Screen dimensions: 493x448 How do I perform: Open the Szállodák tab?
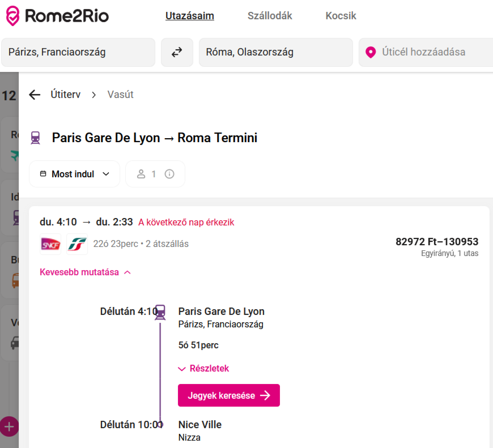(270, 16)
